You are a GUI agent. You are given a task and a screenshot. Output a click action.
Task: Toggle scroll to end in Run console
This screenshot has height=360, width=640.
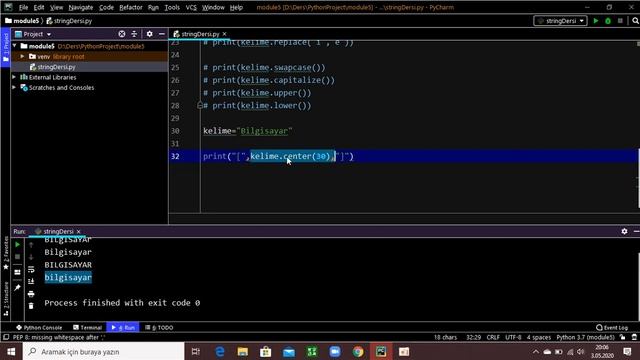pos(31,281)
